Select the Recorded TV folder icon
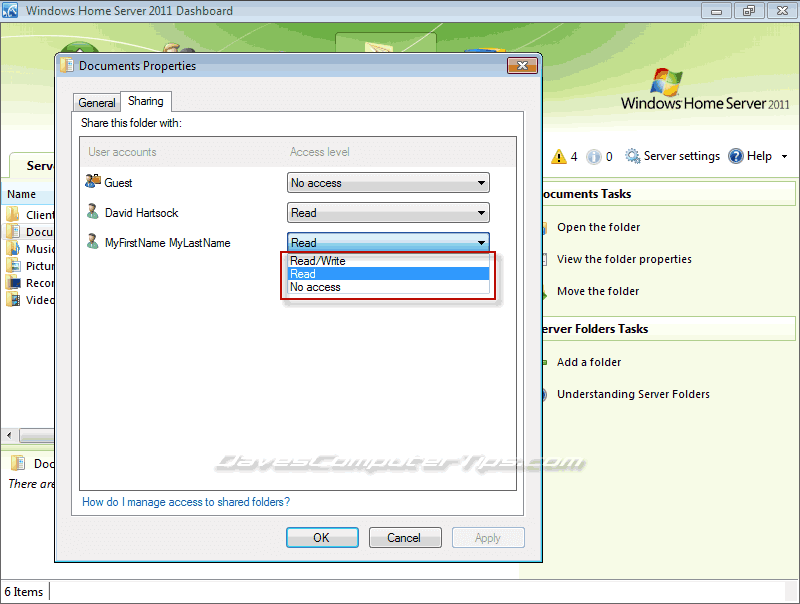Viewport: 800px width, 604px height. point(13,283)
